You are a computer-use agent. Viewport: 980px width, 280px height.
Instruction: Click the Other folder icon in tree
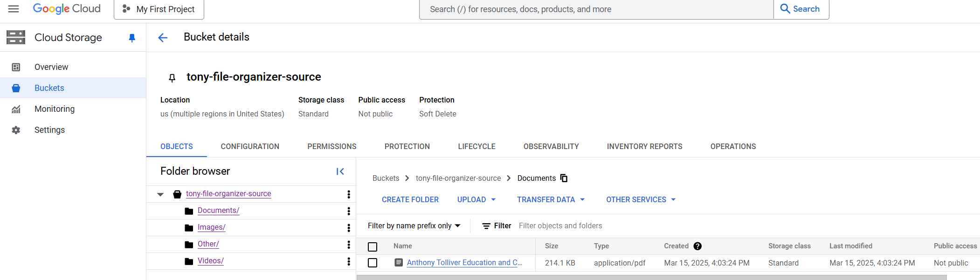tap(189, 245)
